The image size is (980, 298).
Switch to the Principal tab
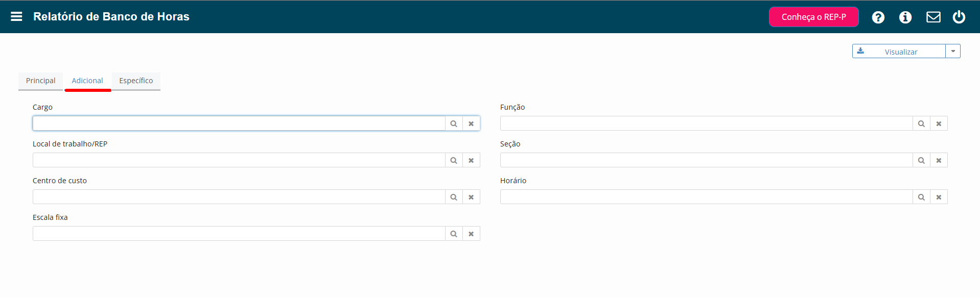pos(40,81)
